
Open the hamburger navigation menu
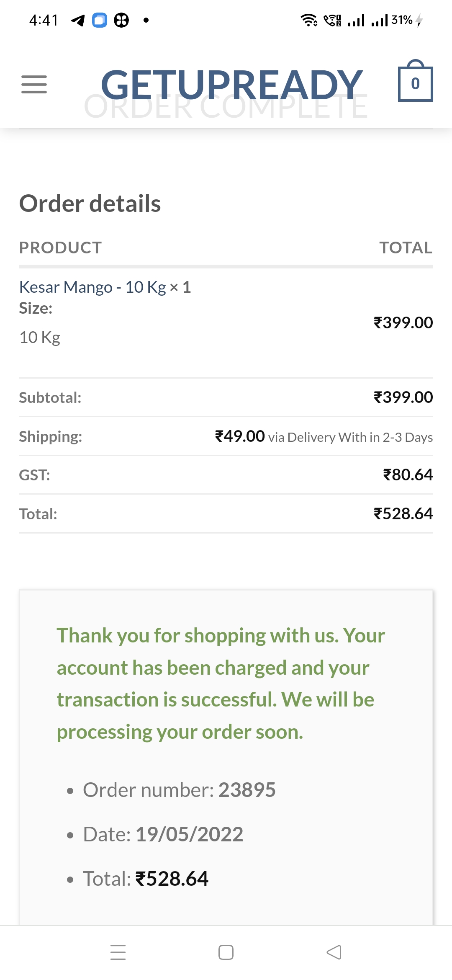coord(34,84)
